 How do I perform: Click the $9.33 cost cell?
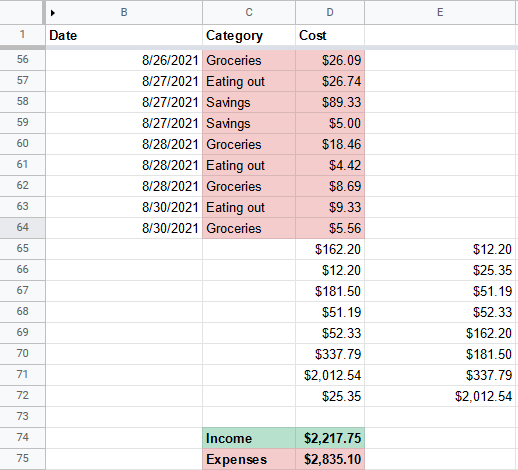(x=330, y=207)
